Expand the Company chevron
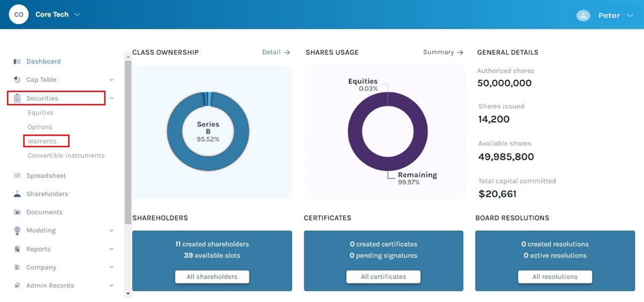Viewport: 644px width, 302px height. click(111, 267)
